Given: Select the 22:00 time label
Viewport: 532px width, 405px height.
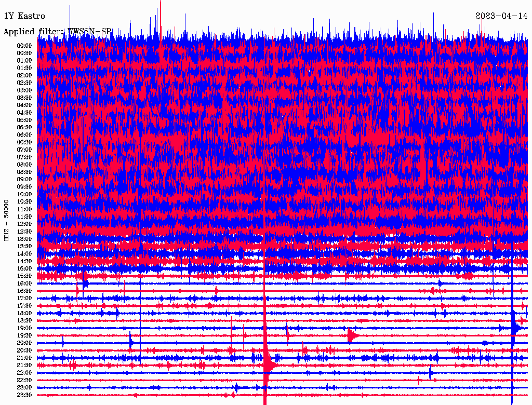Looking at the screenshot, I should click(24, 372).
